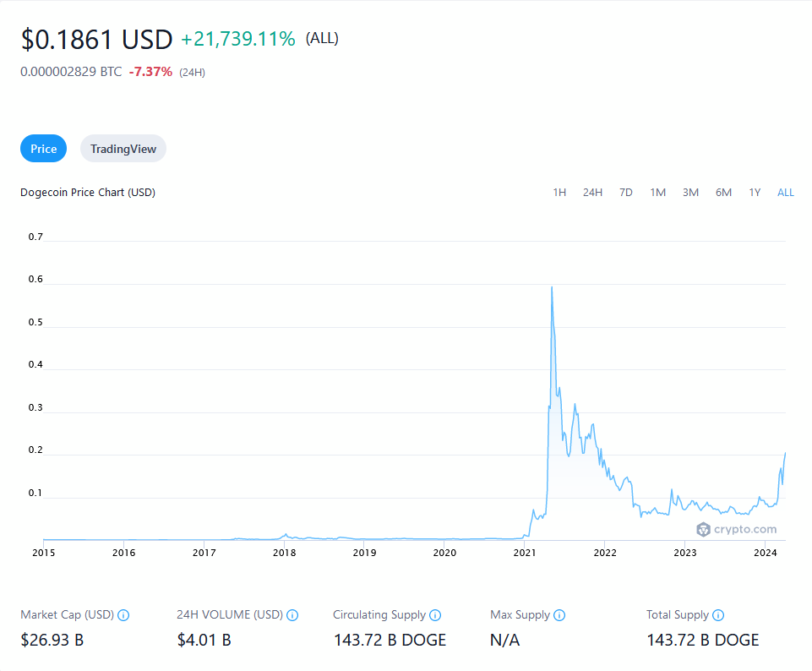Click the Dogecoin Price Chart (USD) title

tap(88, 193)
